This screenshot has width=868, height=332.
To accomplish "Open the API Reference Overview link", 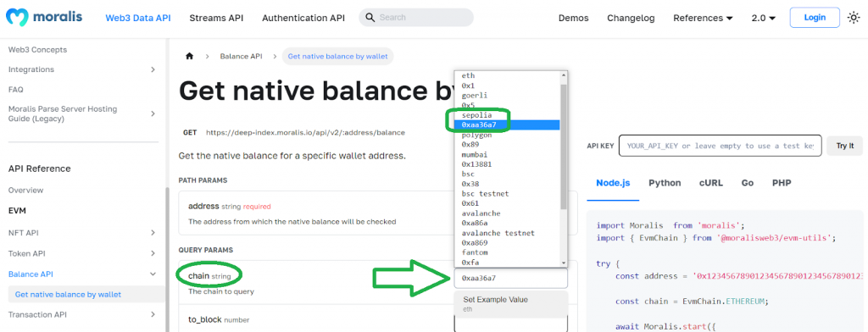I will [x=25, y=191].
